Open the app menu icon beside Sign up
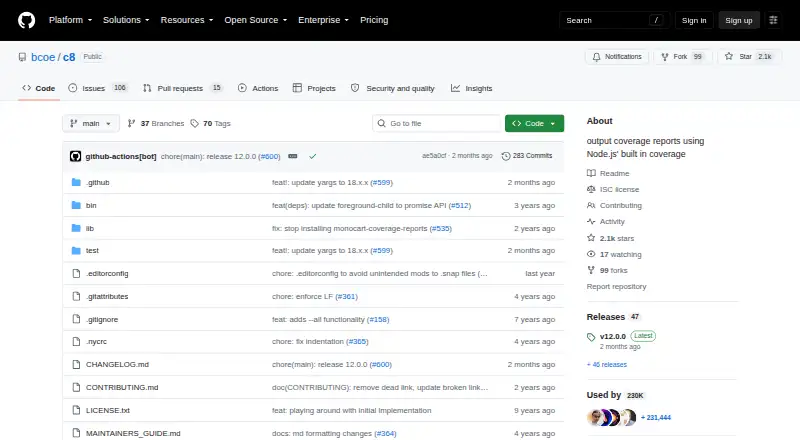Image resolution: width=800 pixels, height=440 pixels. tap(773, 20)
